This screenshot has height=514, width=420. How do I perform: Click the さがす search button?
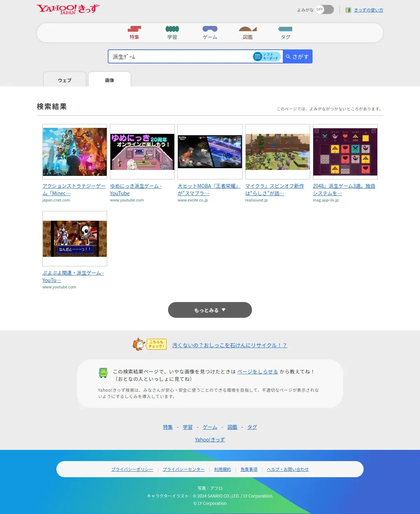click(x=297, y=56)
